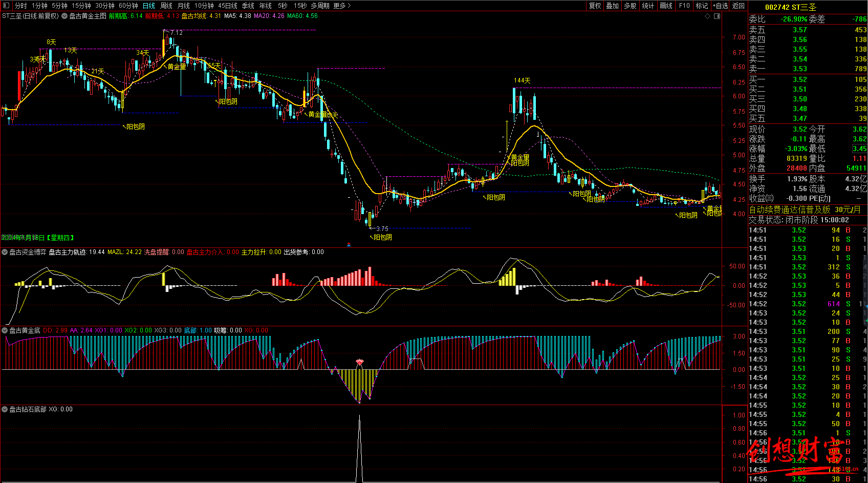
Task: Select the 10分钟 period
Action: [204, 6]
